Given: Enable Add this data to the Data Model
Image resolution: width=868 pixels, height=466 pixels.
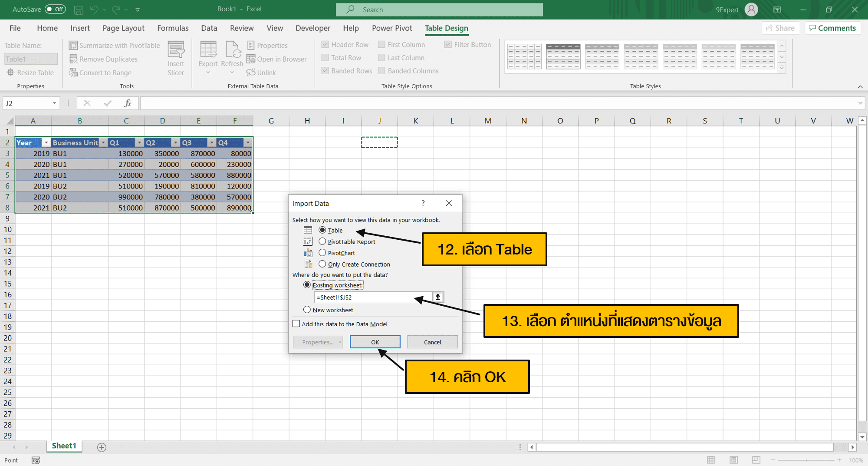Looking at the screenshot, I should tap(296, 324).
